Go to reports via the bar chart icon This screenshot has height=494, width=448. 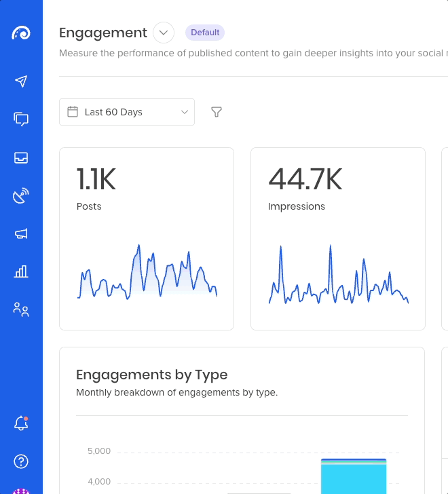pos(21,272)
